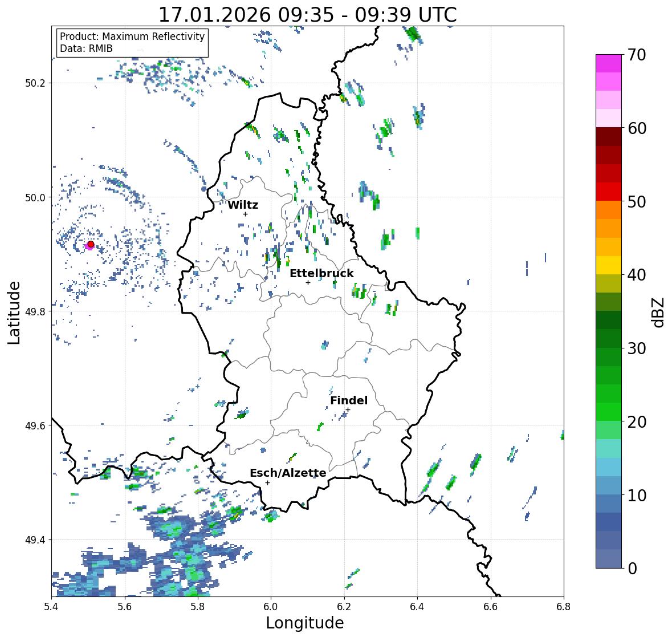Click the 50.2 latitude tick label

(35, 83)
